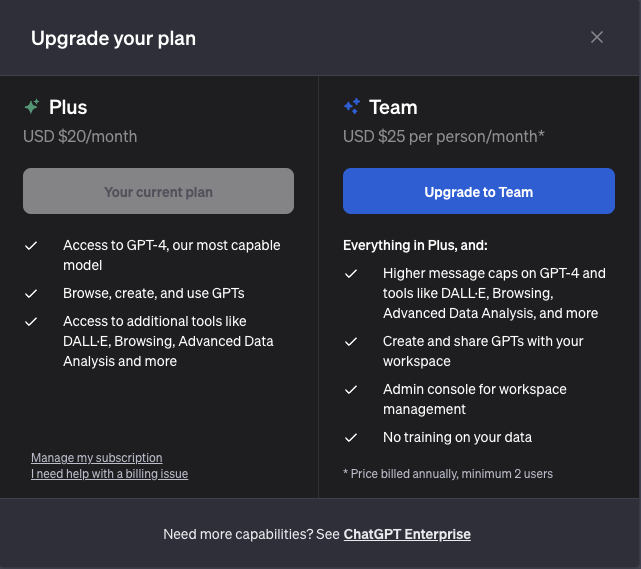The width and height of the screenshot is (641, 569).
Task: Open the ChatGPT Enterprise link
Action: [407, 534]
